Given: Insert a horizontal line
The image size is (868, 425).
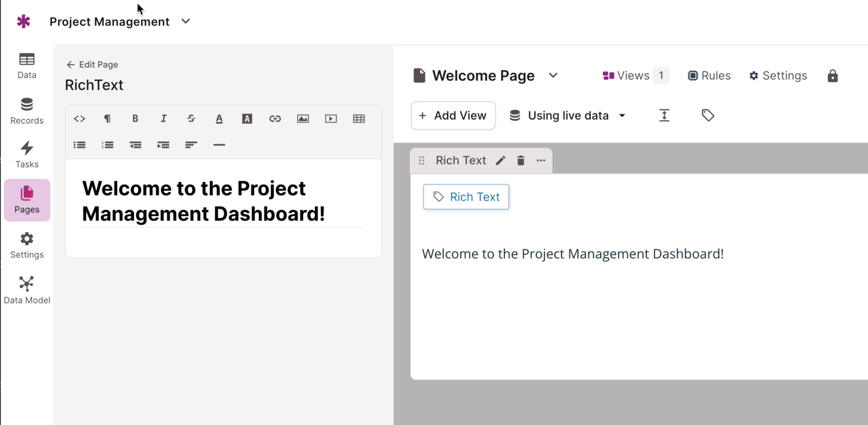Looking at the screenshot, I should 219,145.
